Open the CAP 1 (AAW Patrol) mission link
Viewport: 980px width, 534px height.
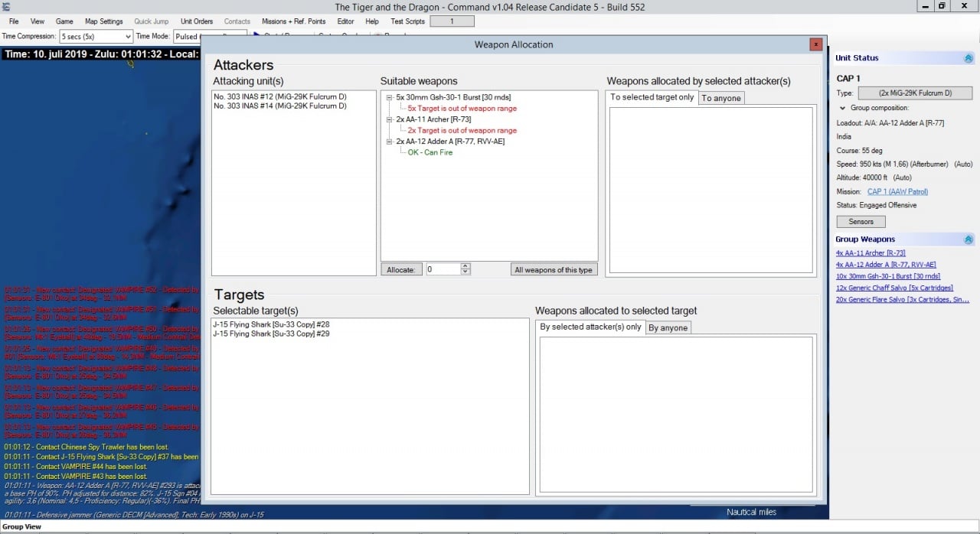pos(897,192)
